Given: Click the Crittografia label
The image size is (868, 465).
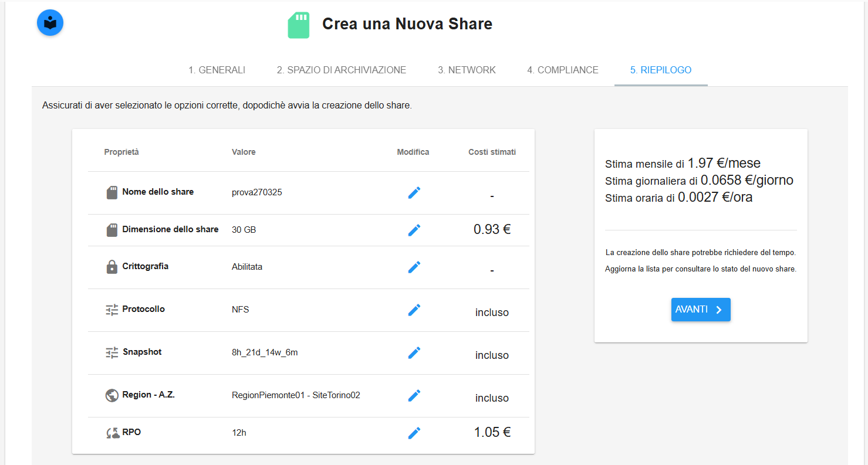Looking at the screenshot, I should pyautogui.click(x=145, y=266).
